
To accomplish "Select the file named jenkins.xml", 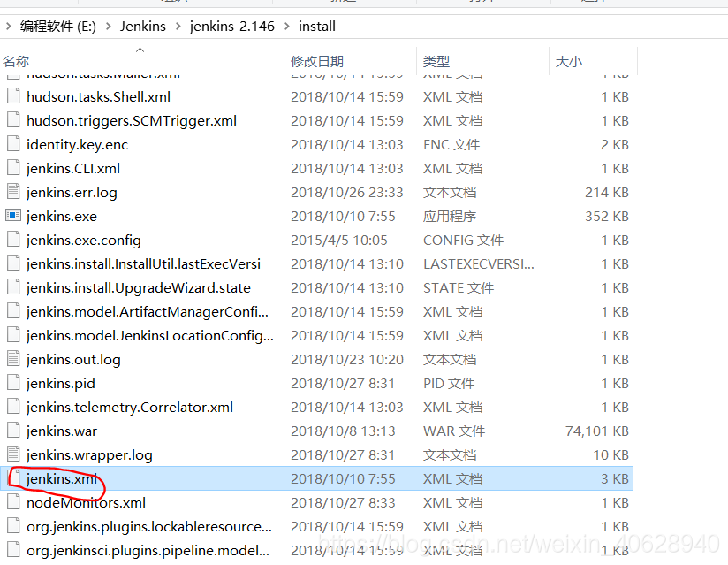I will tap(62, 478).
